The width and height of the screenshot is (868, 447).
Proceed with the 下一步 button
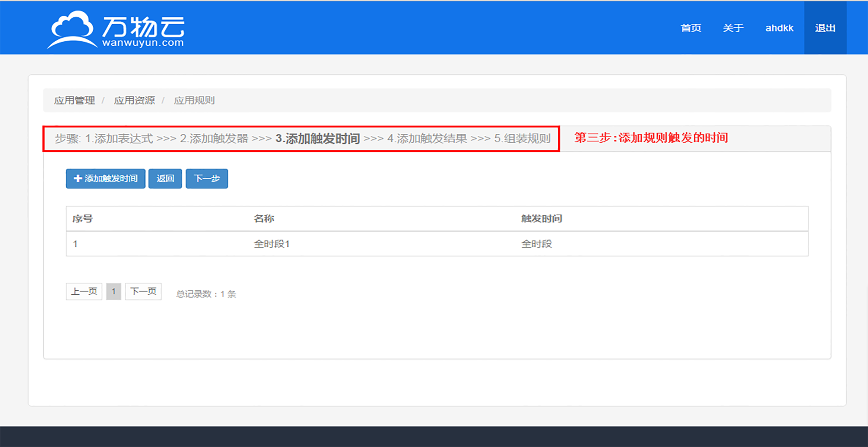(206, 178)
